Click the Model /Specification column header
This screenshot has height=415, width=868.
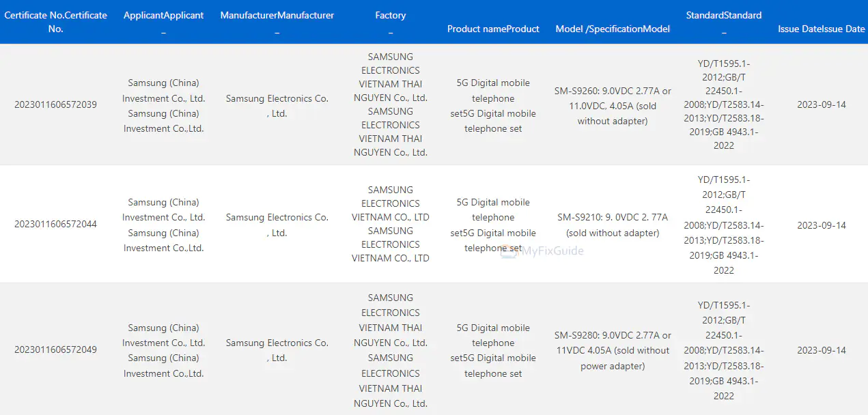[x=613, y=29]
